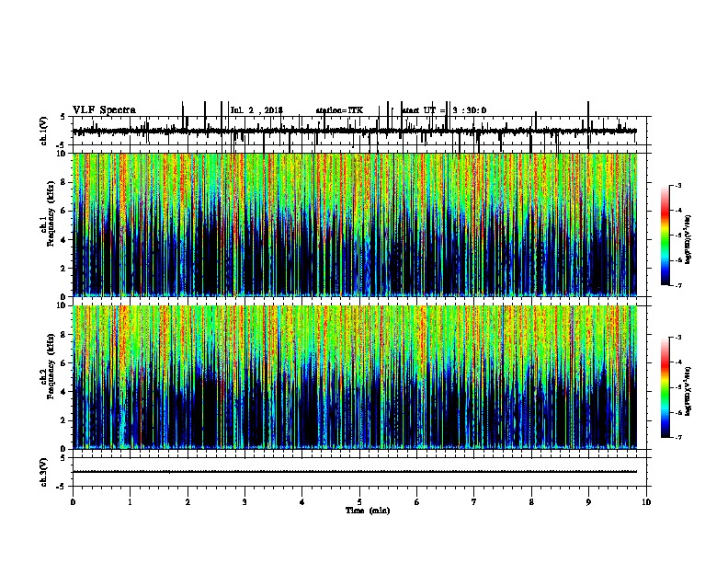
Task: Click the 4 kHz tick on ch.2 frequency axis
Action: (64, 392)
